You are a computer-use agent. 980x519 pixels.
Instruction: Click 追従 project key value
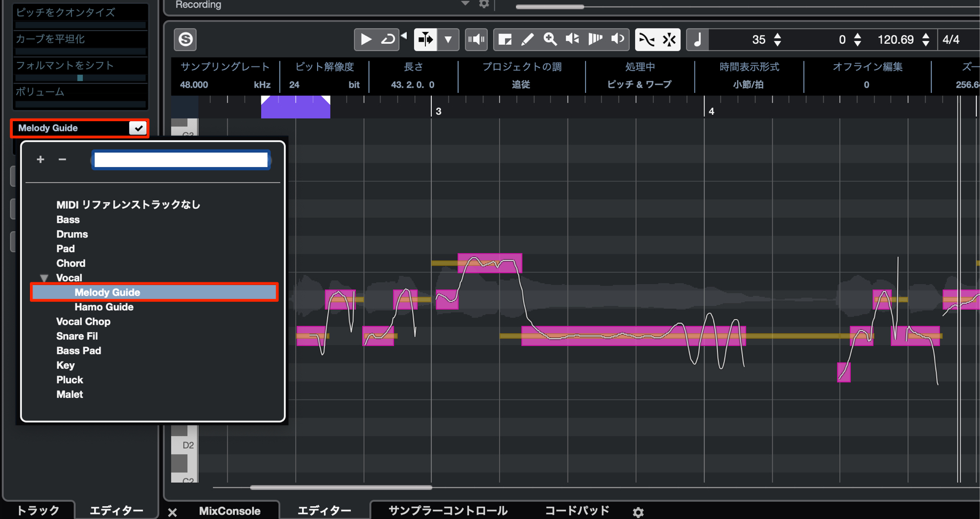tap(521, 84)
